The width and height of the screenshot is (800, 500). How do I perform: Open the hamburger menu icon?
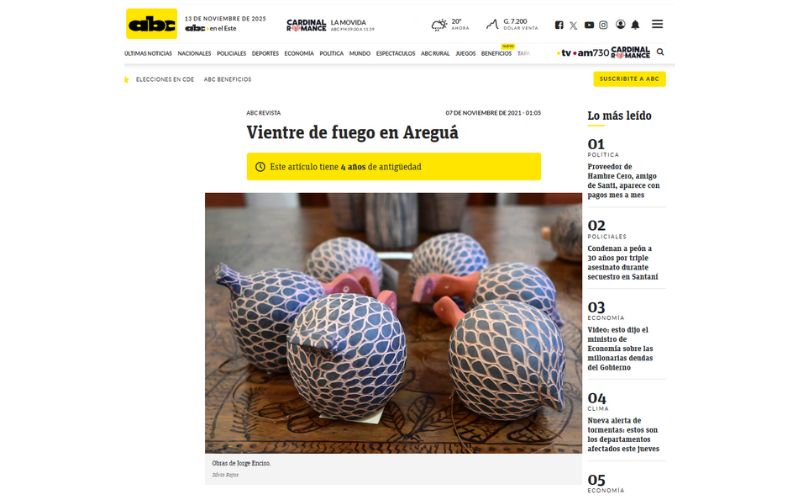tap(658, 24)
